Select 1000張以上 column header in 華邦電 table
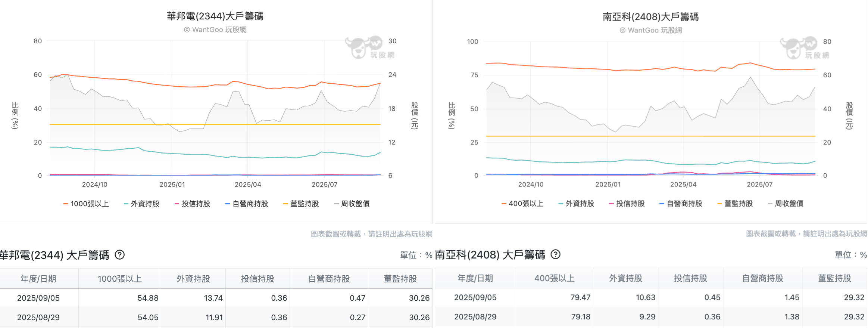The image size is (868, 328). 120,279
